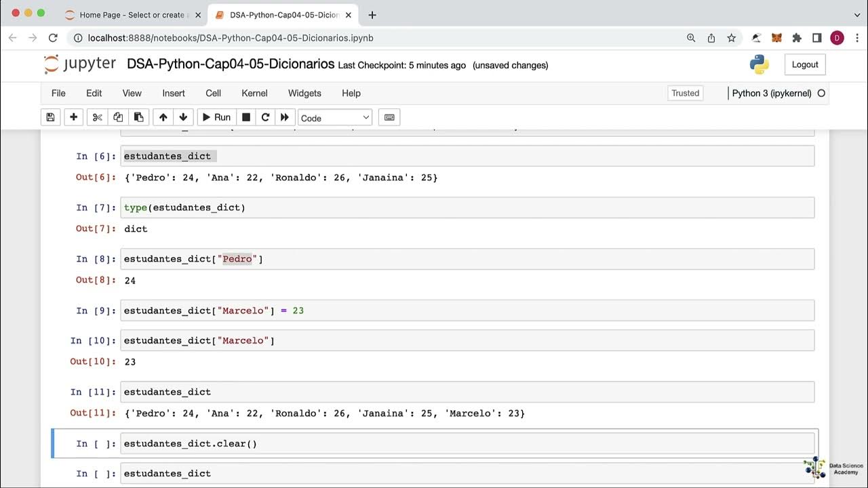Open the Cell menu

(x=213, y=93)
